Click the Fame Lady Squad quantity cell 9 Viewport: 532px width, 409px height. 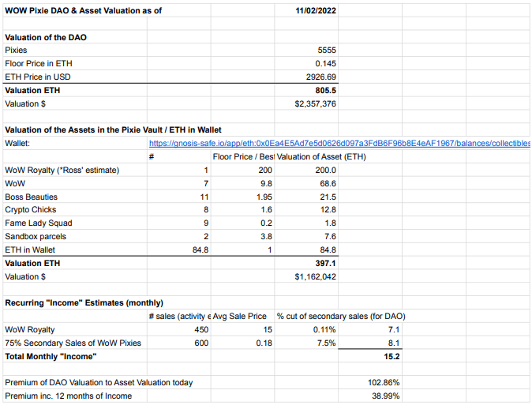pos(204,223)
